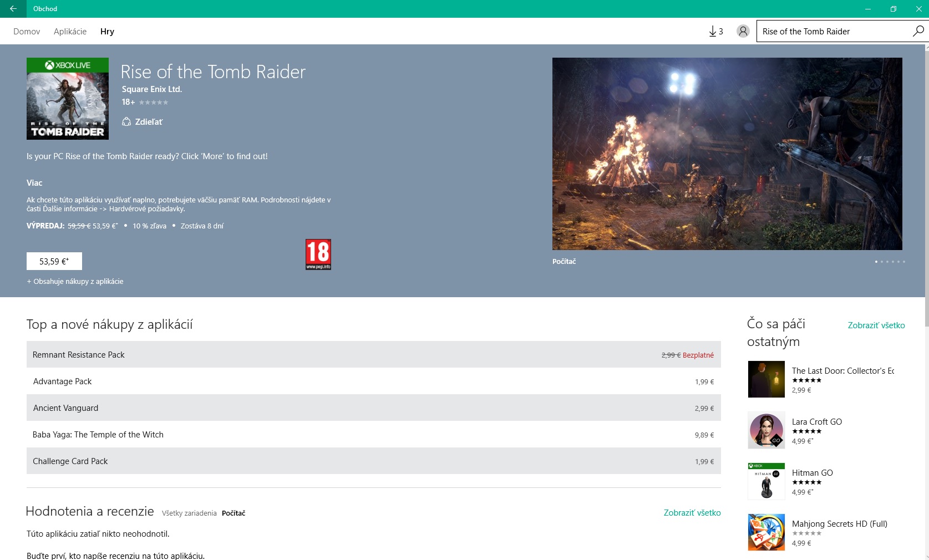
Task: Click the Zdieľať share link
Action: click(x=149, y=122)
